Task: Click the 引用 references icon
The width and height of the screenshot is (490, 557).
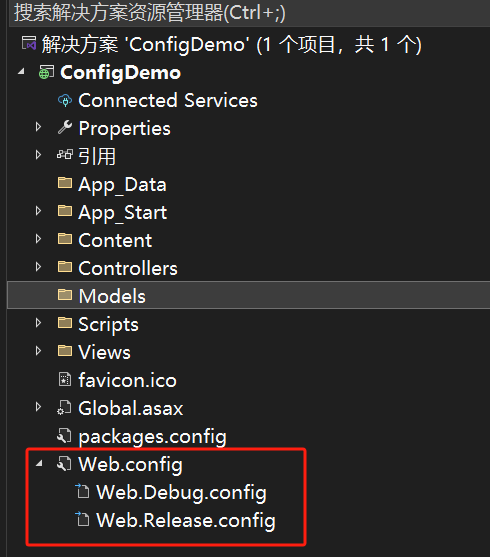Action: (65, 155)
